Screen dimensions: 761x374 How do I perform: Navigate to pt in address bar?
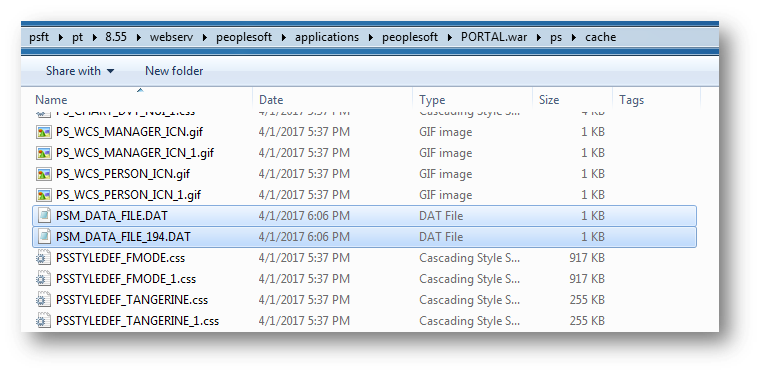[x=78, y=37]
